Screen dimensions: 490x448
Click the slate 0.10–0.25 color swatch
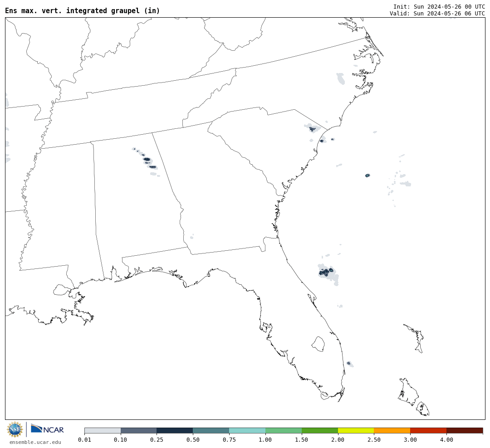click(x=138, y=430)
